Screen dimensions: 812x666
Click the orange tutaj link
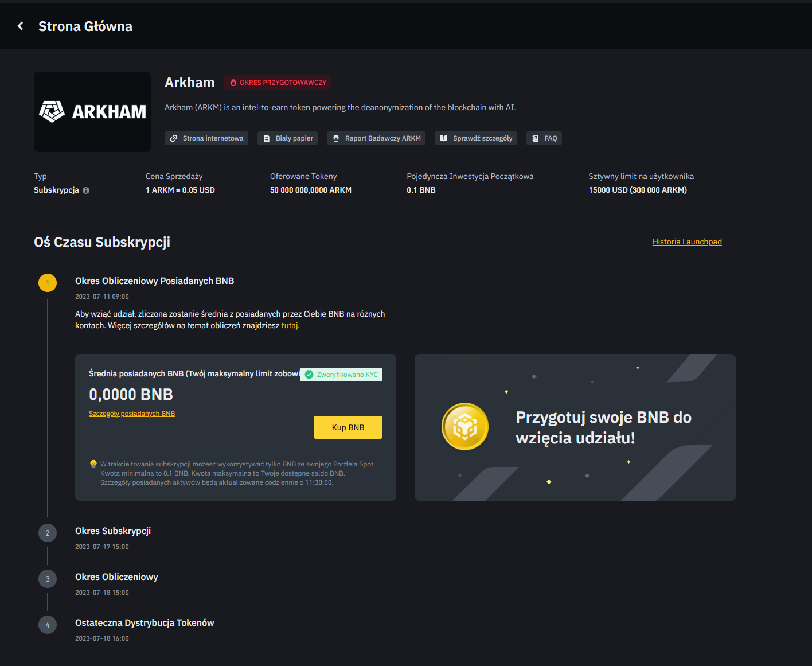[x=290, y=325]
